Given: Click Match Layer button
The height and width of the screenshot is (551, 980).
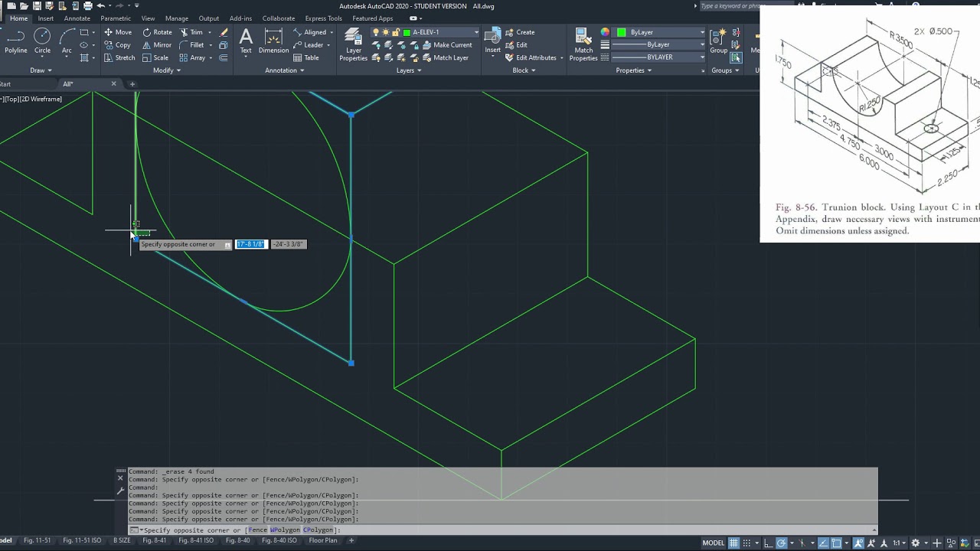Looking at the screenshot, I should [x=445, y=57].
